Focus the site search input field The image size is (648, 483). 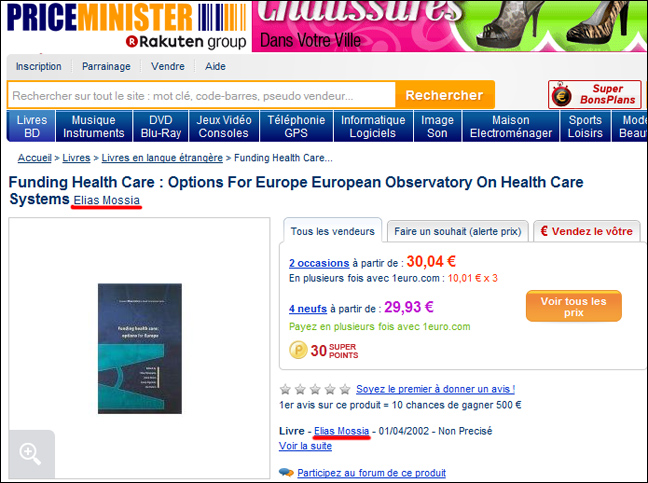(x=202, y=96)
